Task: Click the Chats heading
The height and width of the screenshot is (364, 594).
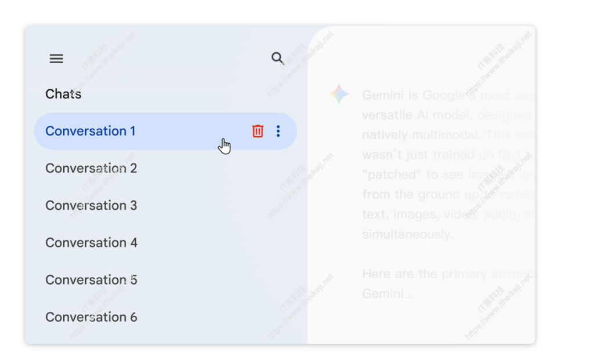Action: (63, 94)
